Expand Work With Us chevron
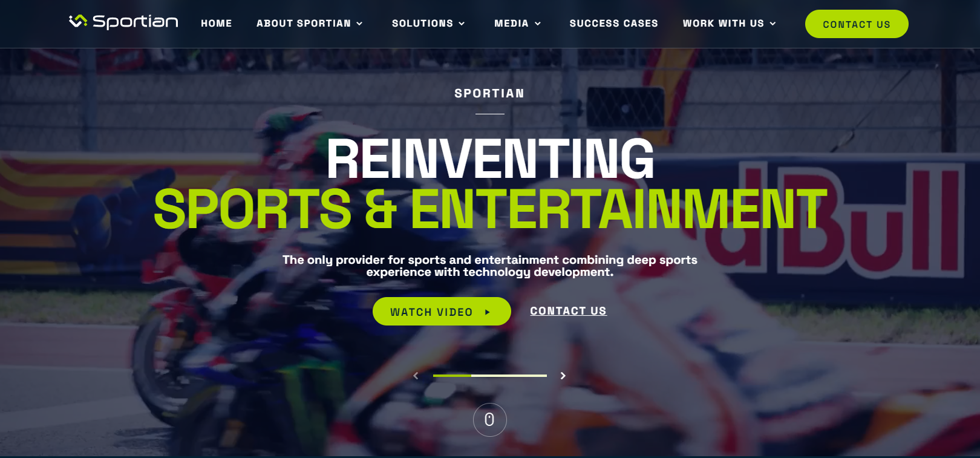 (773, 24)
